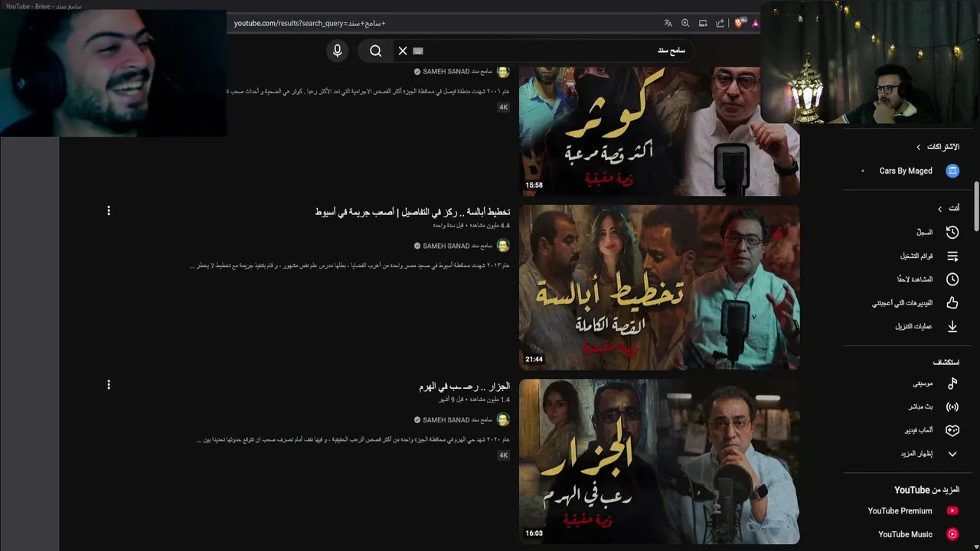Viewport: 980px width, 551px height.
Task: Click the YouTube search magnifier button
Action: coord(375,51)
